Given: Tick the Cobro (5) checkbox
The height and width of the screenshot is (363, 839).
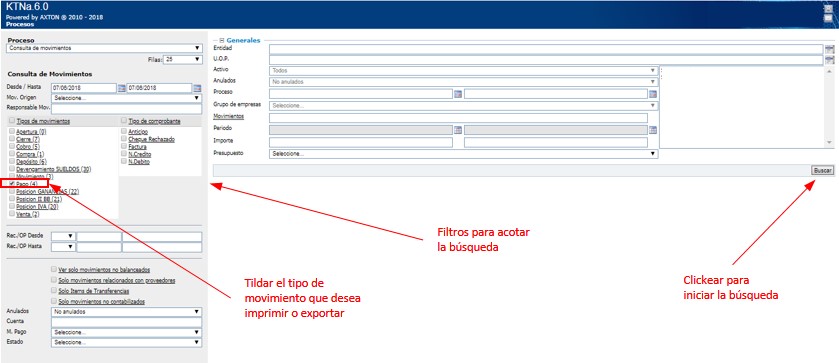Looking at the screenshot, I should pyautogui.click(x=12, y=146).
